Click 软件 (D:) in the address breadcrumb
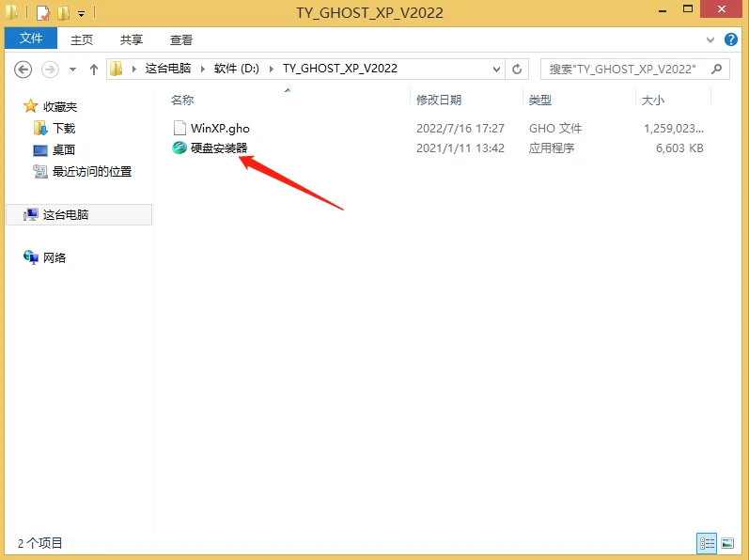Screen dimensions: 749x560 click(x=237, y=69)
